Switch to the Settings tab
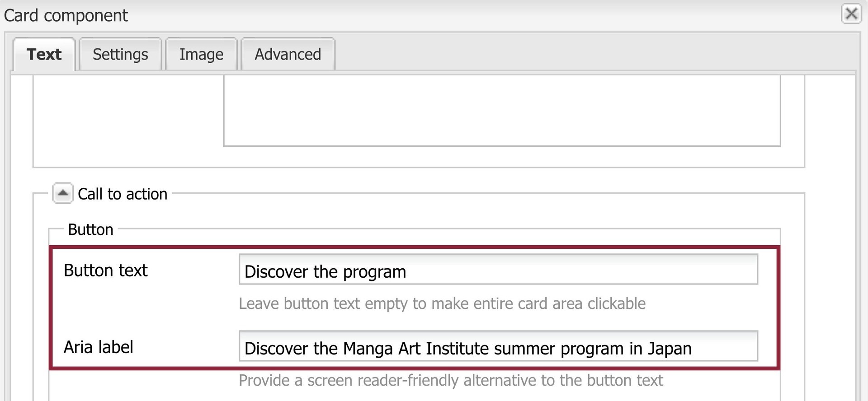The image size is (868, 401). [120, 54]
